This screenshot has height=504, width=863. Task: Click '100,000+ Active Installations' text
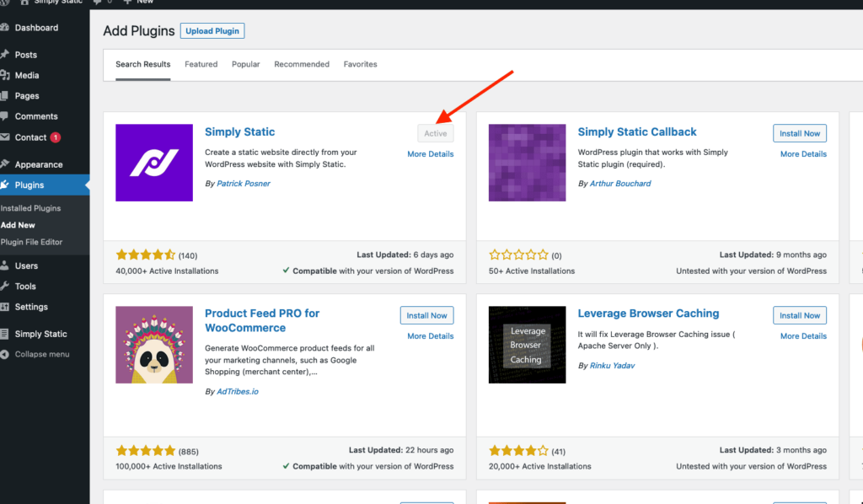169,466
